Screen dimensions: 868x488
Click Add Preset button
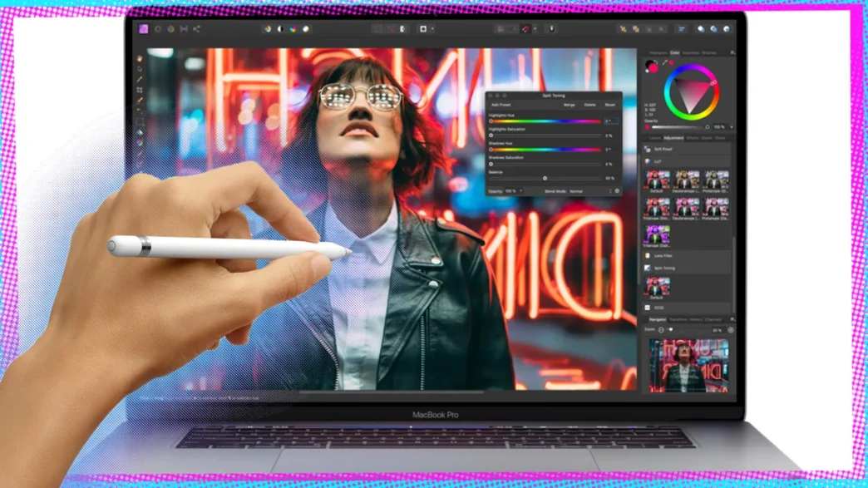(x=501, y=105)
